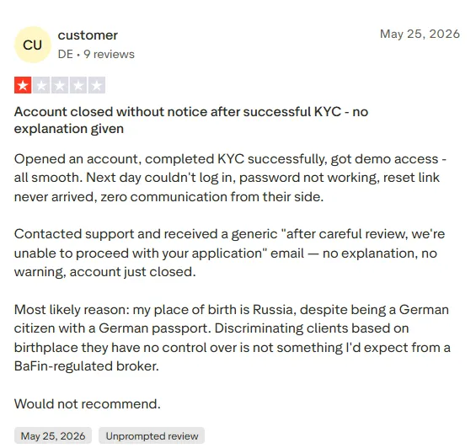This screenshot has height=448, width=476.
Task: Click the CU avatar circle
Action: (x=33, y=45)
